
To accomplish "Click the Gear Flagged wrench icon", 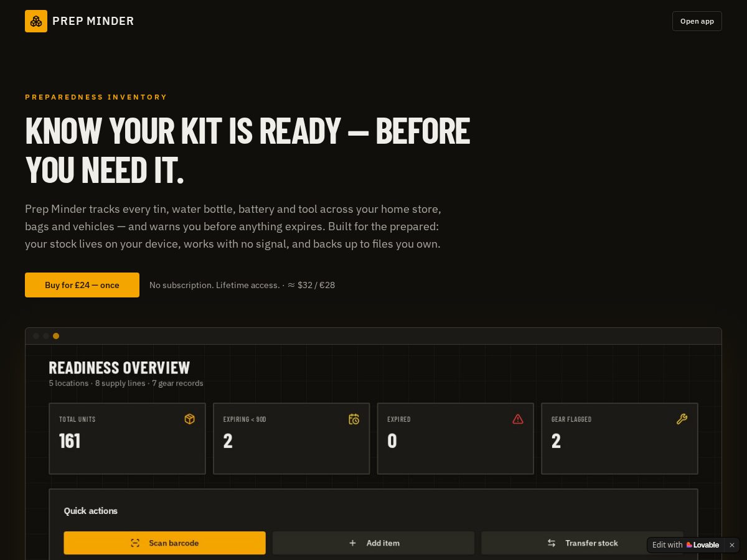I will pos(682,419).
